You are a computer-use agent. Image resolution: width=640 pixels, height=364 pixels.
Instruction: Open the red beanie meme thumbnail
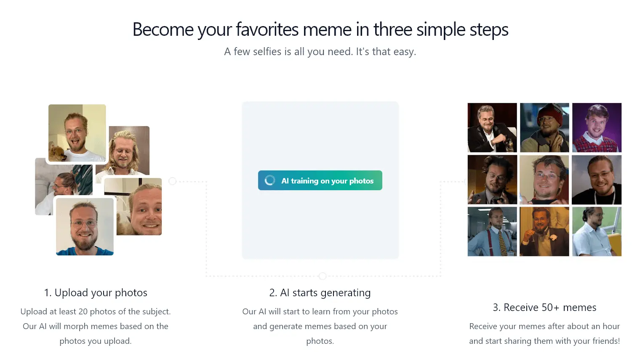[544, 128]
